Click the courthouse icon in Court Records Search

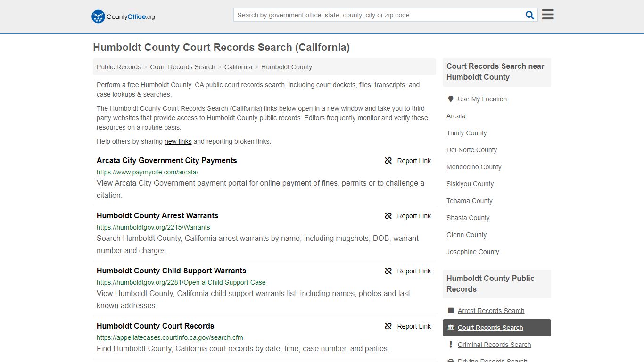(x=451, y=328)
